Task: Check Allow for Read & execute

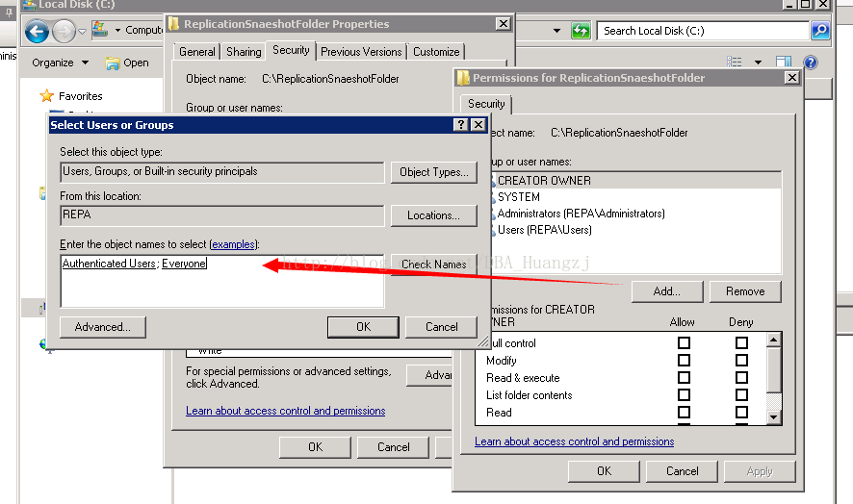Action: [684, 377]
